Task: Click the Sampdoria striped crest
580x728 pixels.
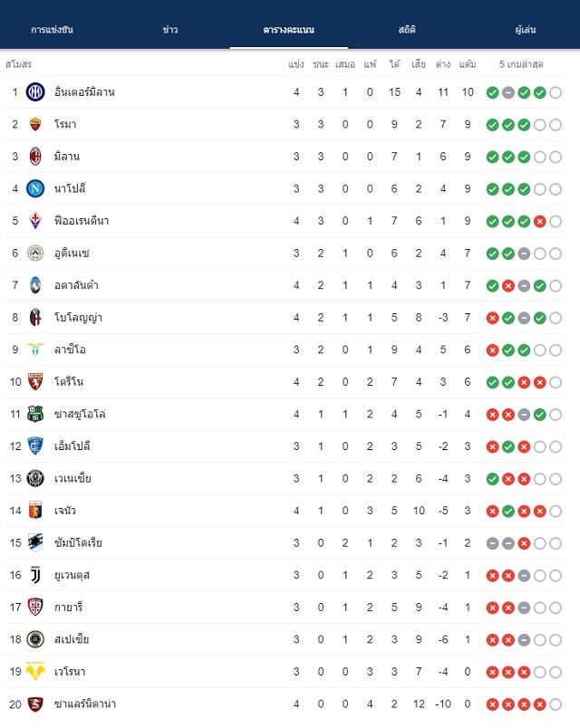Action: [35, 542]
